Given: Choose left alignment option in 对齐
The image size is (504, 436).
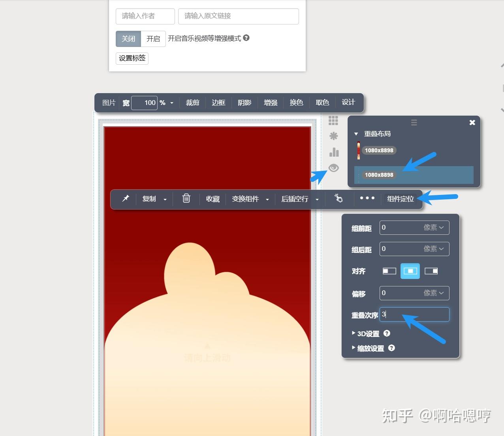Looking at the screenshot, I should (x=389, y=271).
